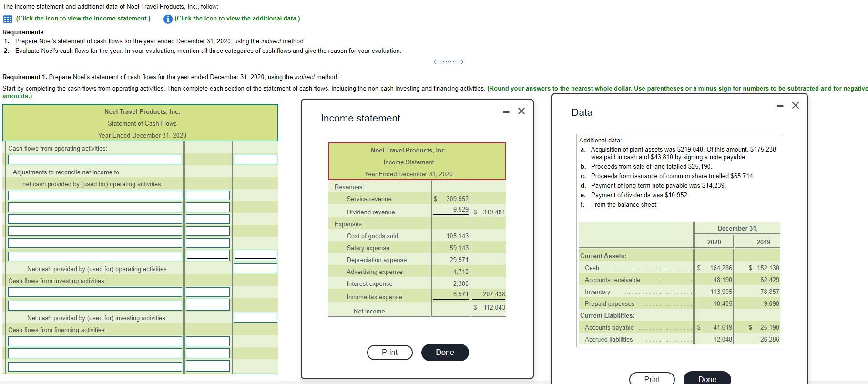Click Cost of goods sold value 105,143
This screenshot has width=868, height=384.
click(457, 236)
